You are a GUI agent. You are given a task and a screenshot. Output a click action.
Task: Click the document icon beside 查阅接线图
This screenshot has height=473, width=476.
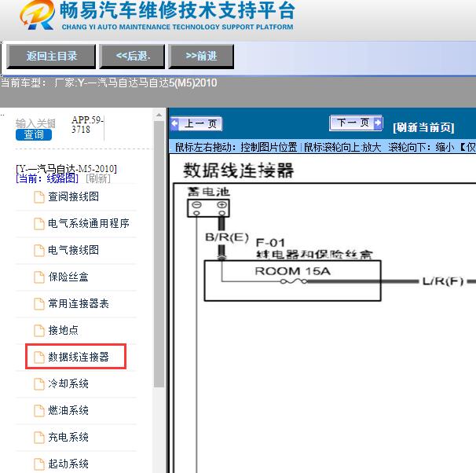[38, 197]
